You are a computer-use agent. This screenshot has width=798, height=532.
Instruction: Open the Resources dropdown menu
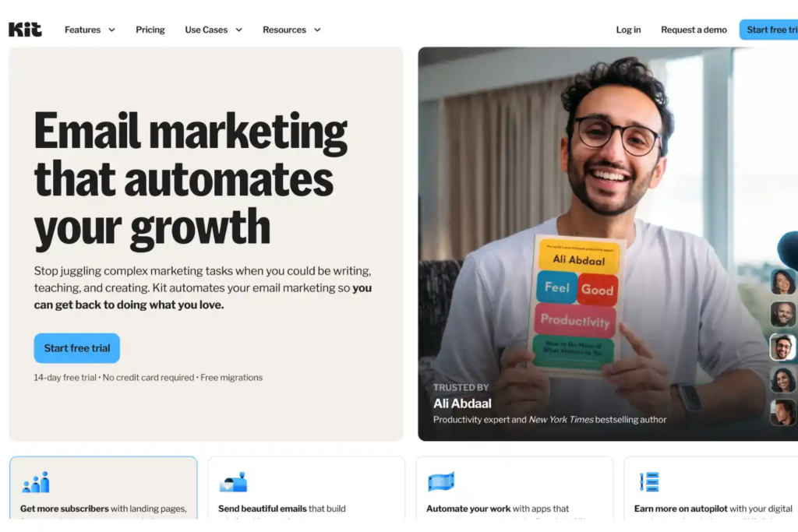coord(291,30)
